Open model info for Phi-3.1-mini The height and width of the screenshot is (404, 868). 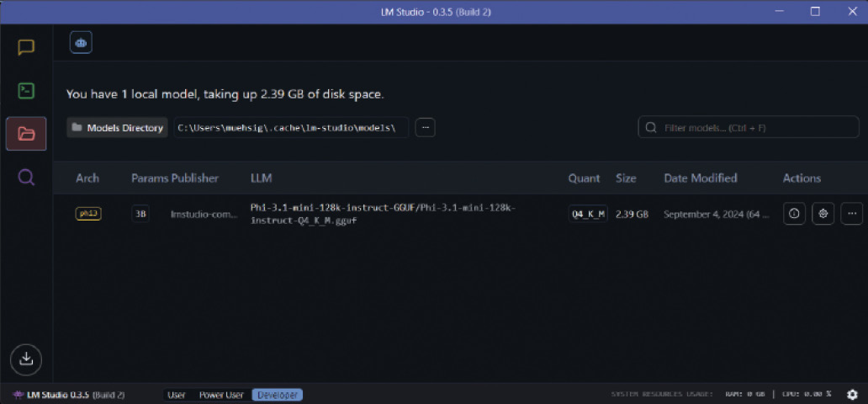[x=794, y=213]
